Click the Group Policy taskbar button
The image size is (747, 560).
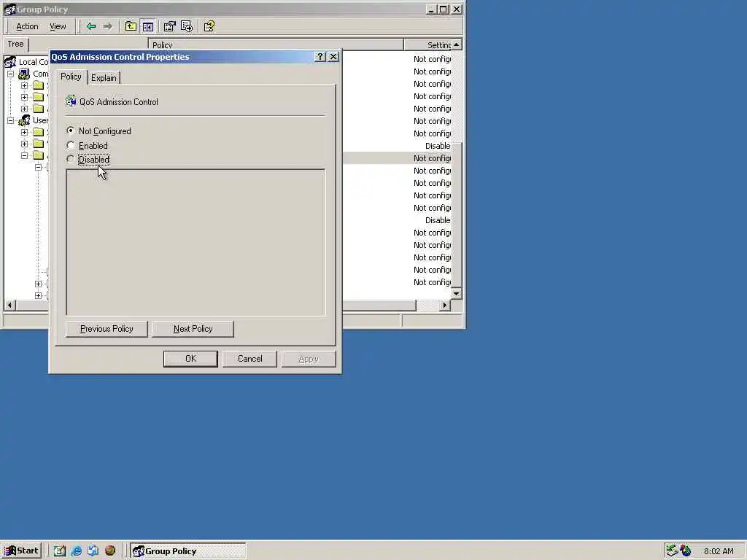tap(188, 551)
